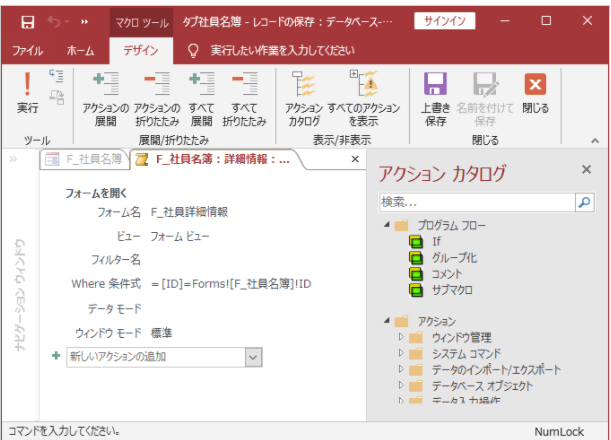Click the Where 条件式 expression field

pos(232,284)
